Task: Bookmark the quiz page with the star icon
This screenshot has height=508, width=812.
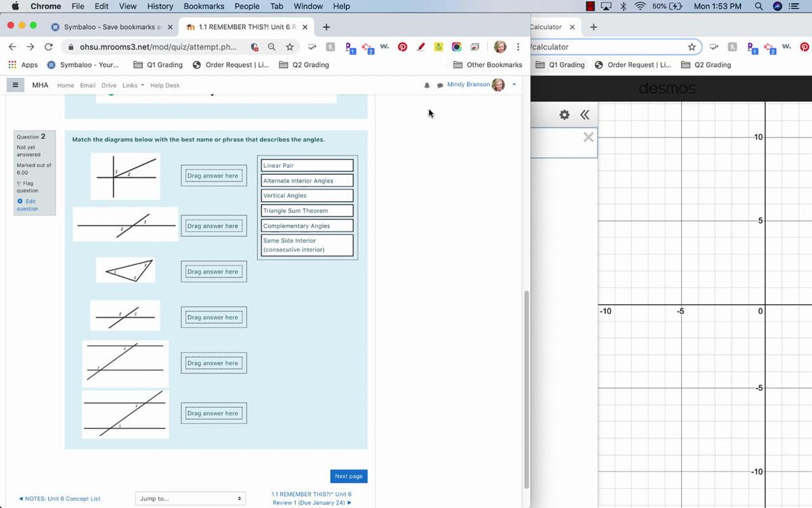Action: pos(290,47)
